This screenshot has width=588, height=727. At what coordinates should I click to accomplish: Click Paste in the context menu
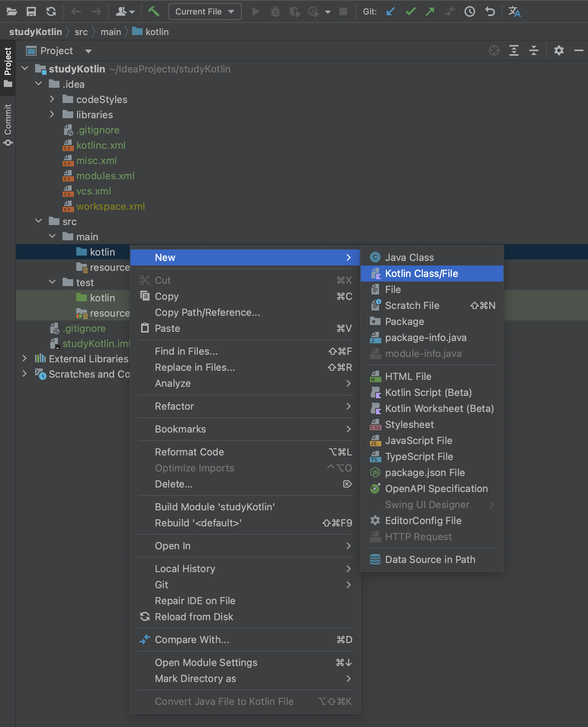[245, 328]
